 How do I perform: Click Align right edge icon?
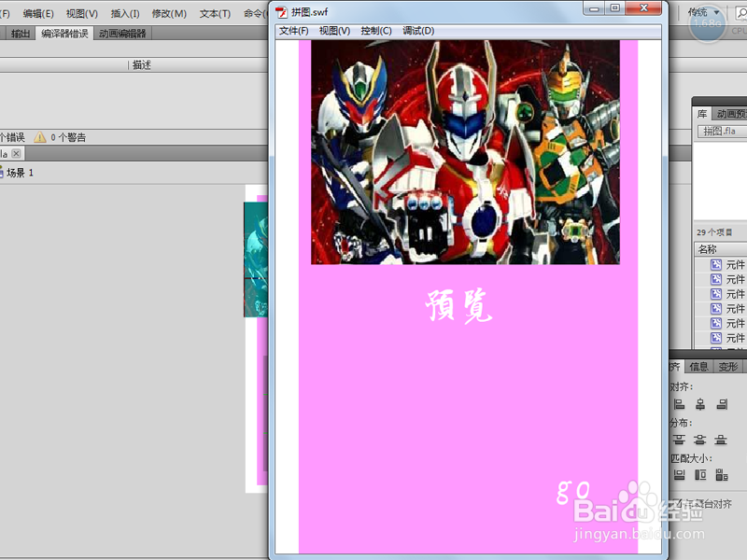coord(722,404)
